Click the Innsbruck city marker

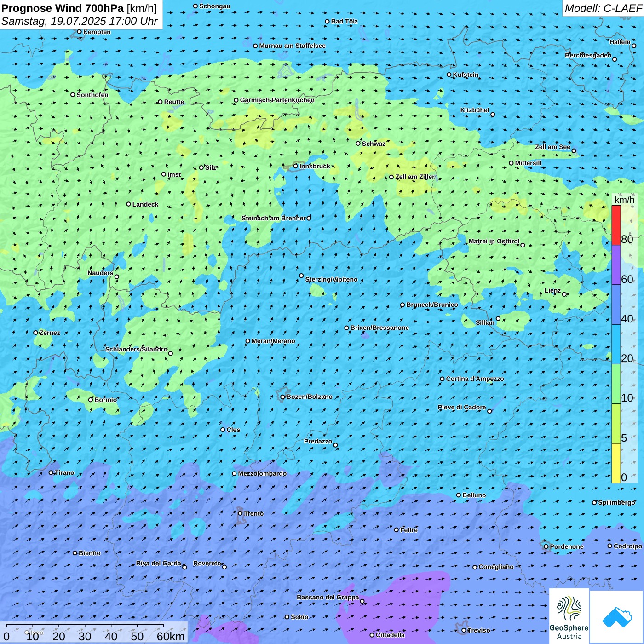pyautogui.click(x=296, y=166)
